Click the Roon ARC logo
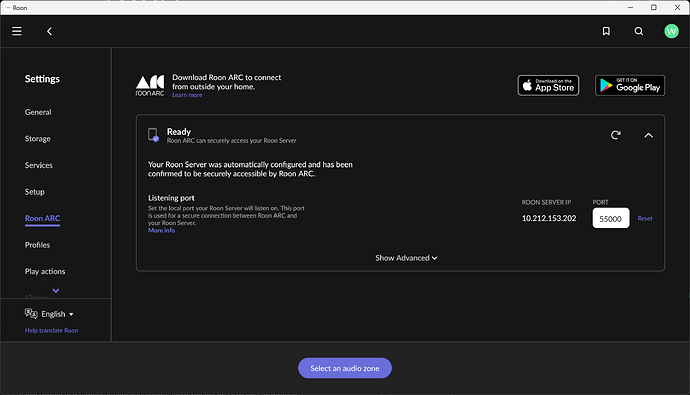Image resolution: width=690 pixels, height=395 pixels. click(150, 85)
